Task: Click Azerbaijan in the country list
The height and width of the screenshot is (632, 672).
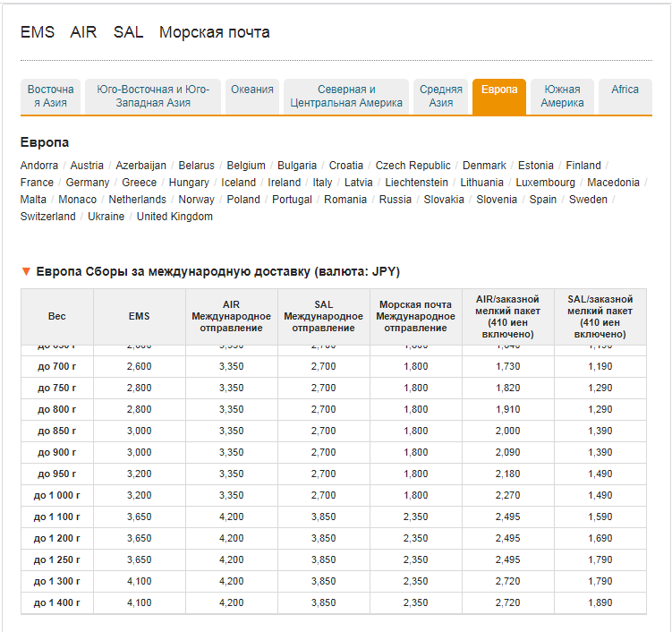Action: (x=141, y=166)
